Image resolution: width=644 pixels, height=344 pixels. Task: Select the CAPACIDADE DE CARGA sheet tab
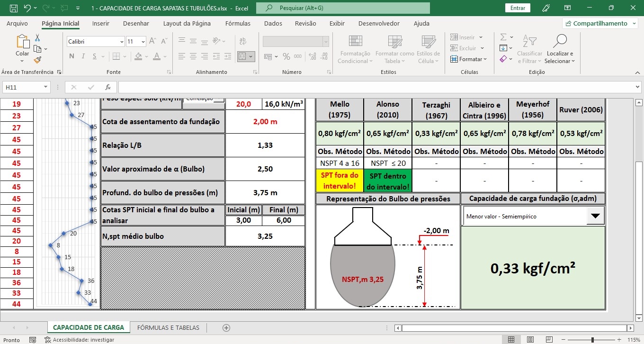(x=89, y=327)
